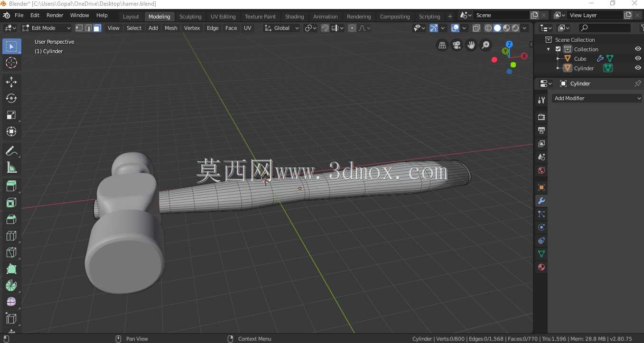Choose the Rotate tool

pyautogui.click(x=11, y=99)
